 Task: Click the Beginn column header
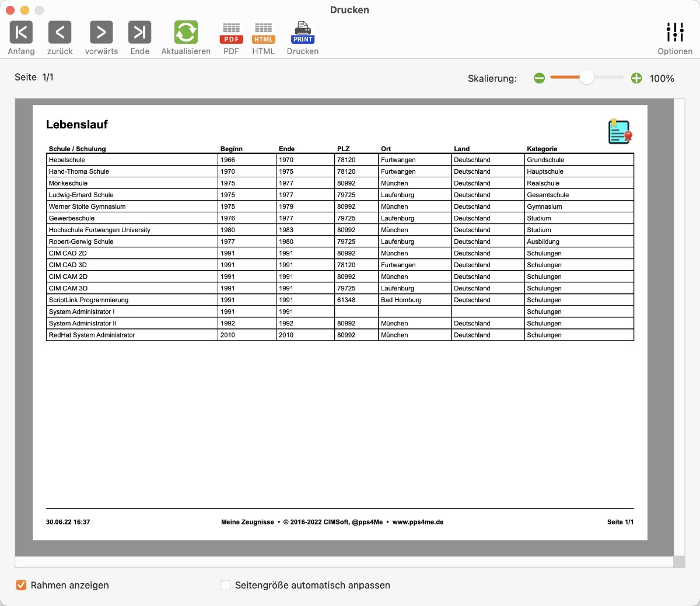click(232, 149)
